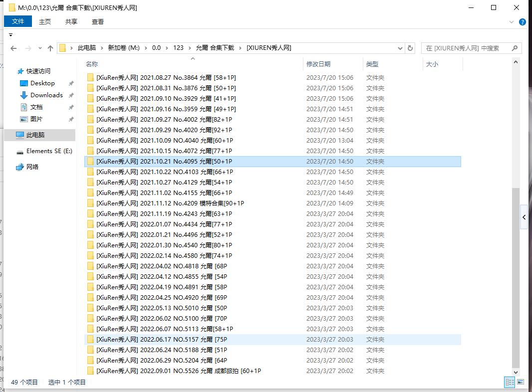Open the address bar history dropdown
The height and width of the screenshot is (392, 532).
(400, 48)
